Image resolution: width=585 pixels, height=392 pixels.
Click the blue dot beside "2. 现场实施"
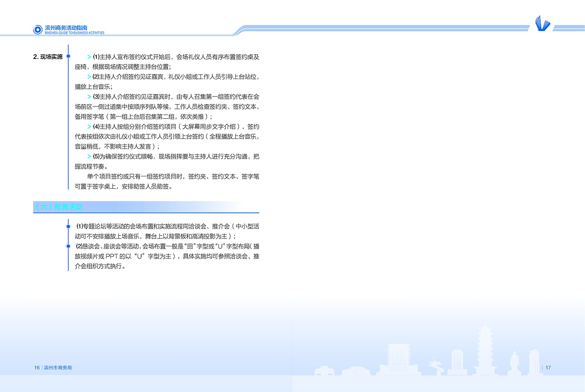pos(69,56)
